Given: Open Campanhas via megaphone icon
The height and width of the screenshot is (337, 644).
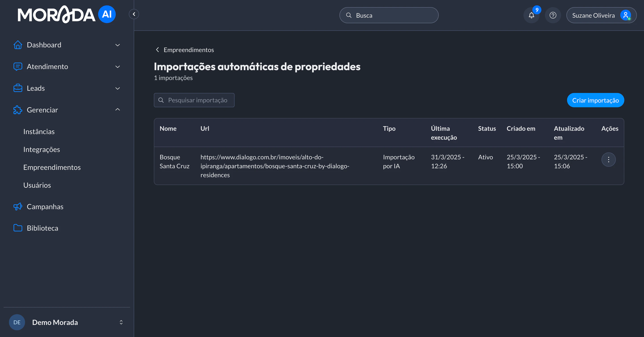Looking at the screenshot, I should click(x=17, y=206).
